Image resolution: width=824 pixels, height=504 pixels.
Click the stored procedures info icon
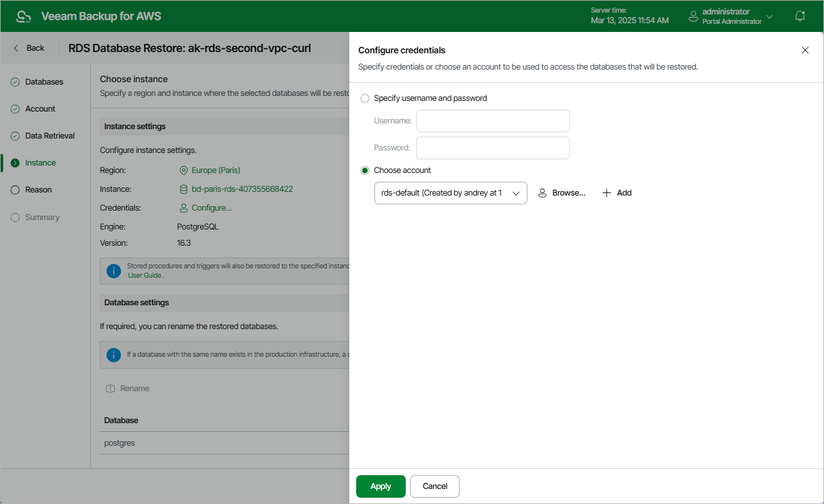[x=114, y=271]
